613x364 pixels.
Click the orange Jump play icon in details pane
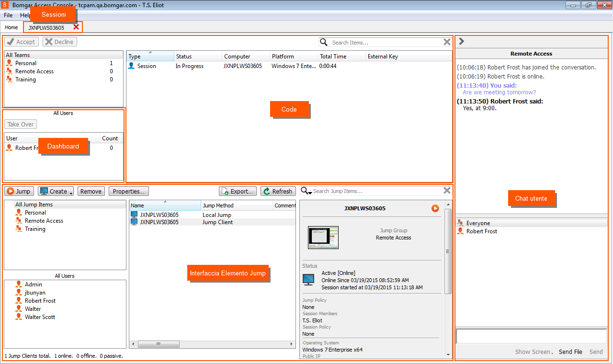[x=435, y=208]
